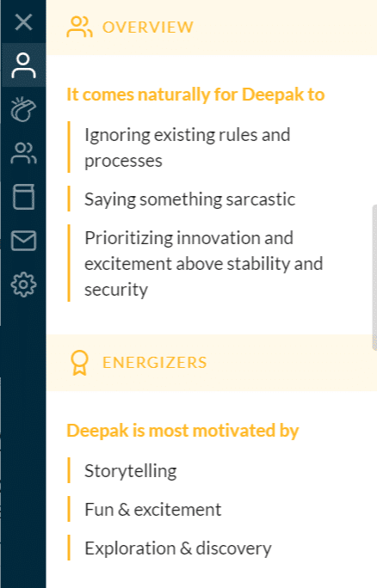The image size is (377, 588).
Task: Open the envelope mail icon in sidebar
Action: coord(23,241)
